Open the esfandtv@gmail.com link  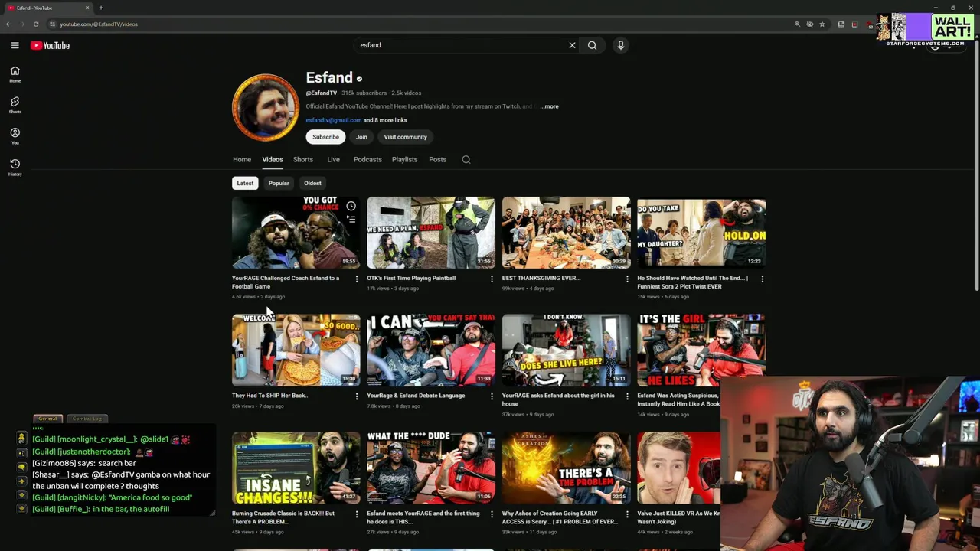[x=333, y=120]
